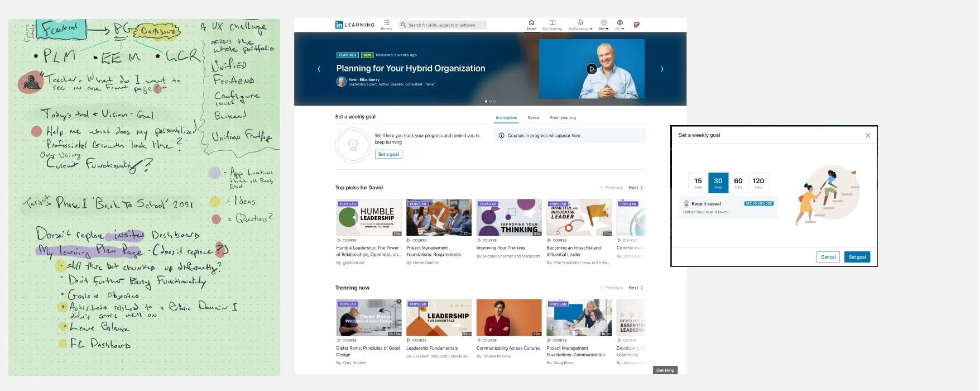This screenshot has height=391, width=980.
Task: Open Impactful and Influential Leader thumbnail
Action: click(x=579, y=217)
